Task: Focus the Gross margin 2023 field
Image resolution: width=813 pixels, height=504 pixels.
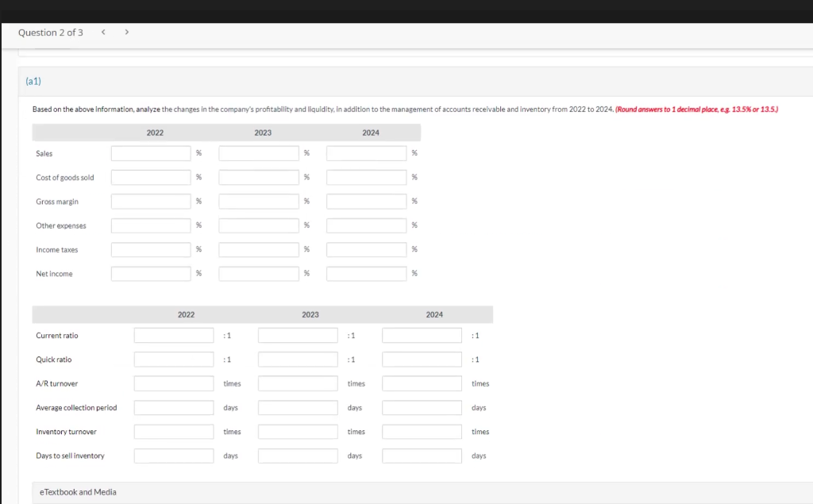Action: click(x=259, y=201)
